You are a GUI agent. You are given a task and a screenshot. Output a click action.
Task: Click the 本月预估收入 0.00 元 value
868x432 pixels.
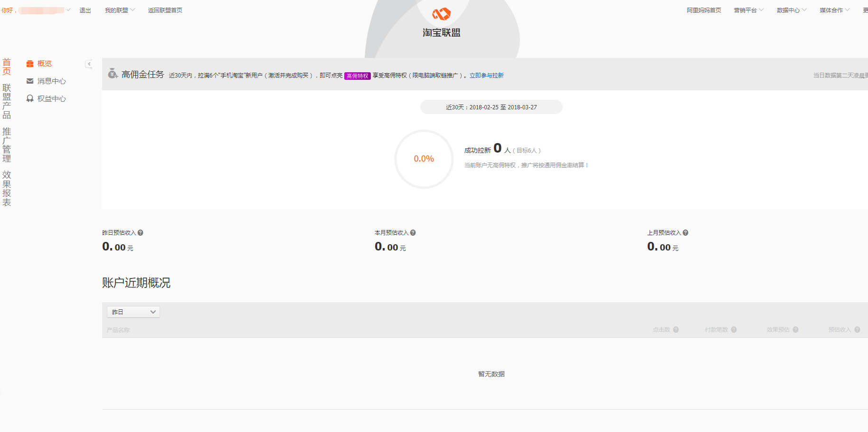pyautogui.click(x=390, y=247)
